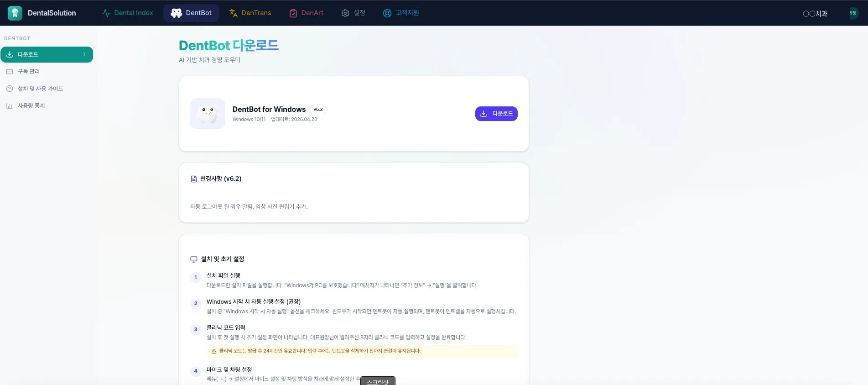Open the user avatar menu

click(x=853, y=13)
